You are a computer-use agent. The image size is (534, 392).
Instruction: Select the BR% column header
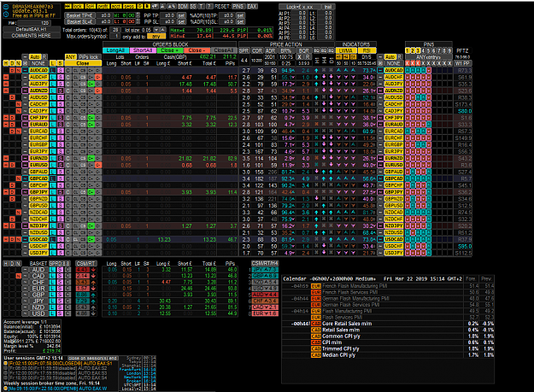(286, 50)
